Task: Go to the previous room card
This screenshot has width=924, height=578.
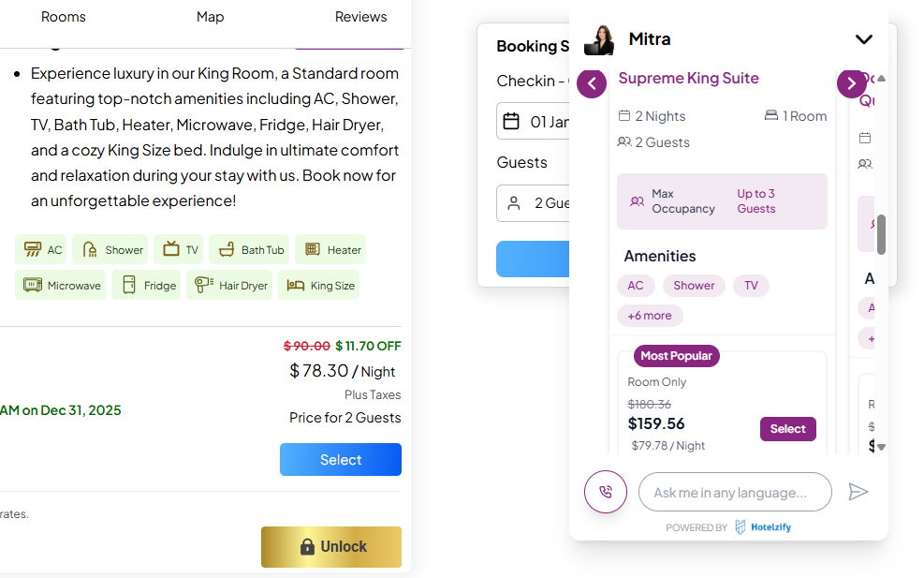Action: pos(592,83)
